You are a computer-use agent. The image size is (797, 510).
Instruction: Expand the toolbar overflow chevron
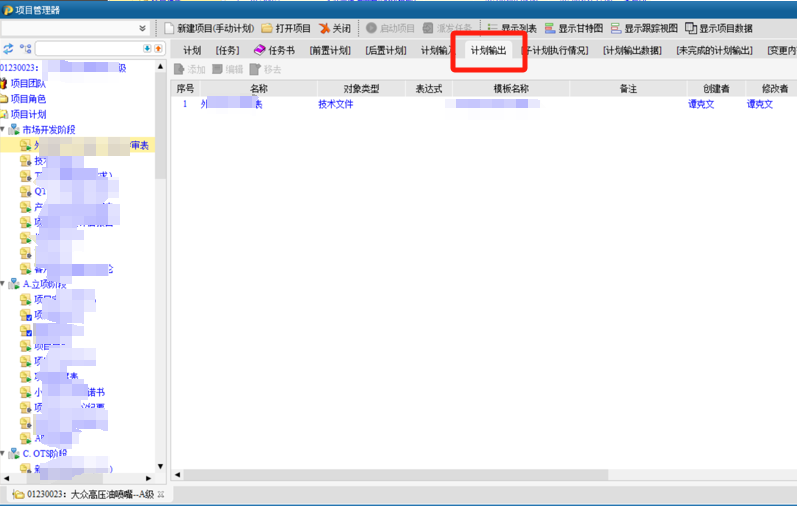[142, 28]
